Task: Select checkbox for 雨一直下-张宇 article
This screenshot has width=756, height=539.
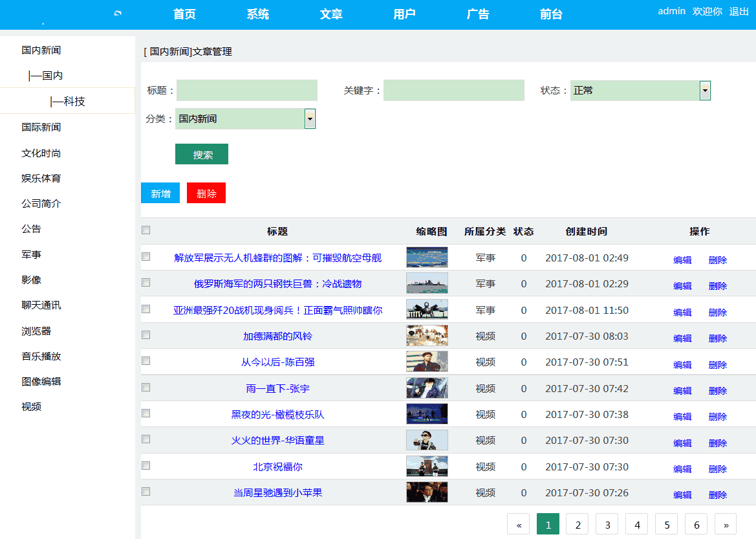Action: pyautogui.click(x=146, y=388)
